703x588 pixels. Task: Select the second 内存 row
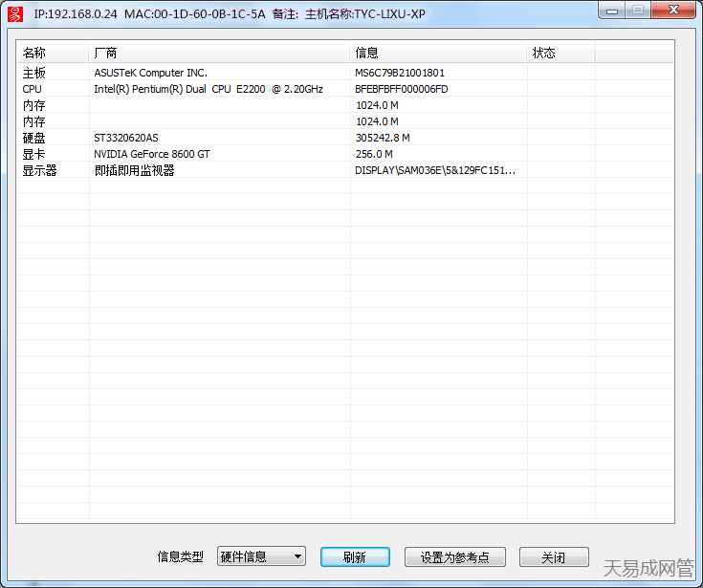[x=34, y=121]
